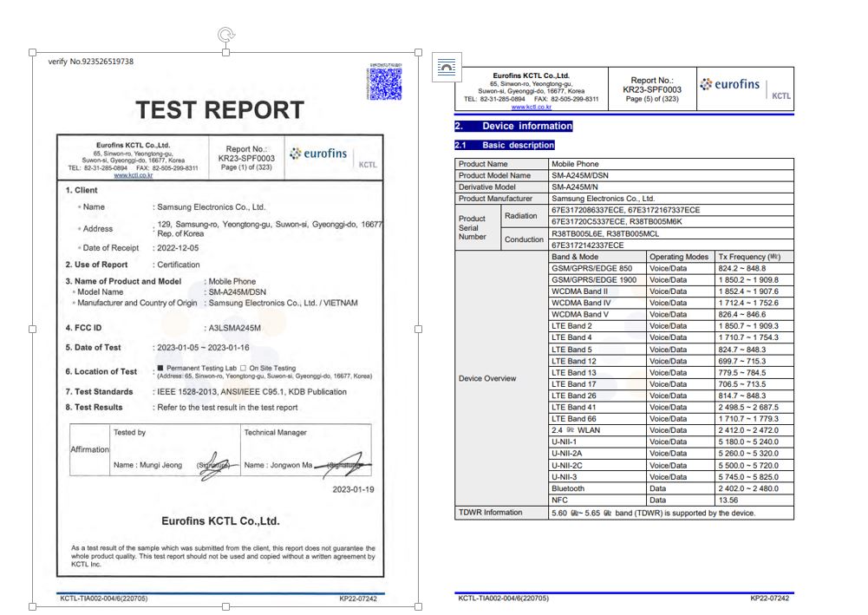Click the "LTE Band 41" band cell

597,407
